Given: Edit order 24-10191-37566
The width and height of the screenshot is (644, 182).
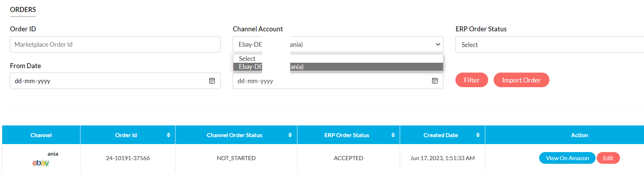Looking at the screenshot, I should pos(608,158).
